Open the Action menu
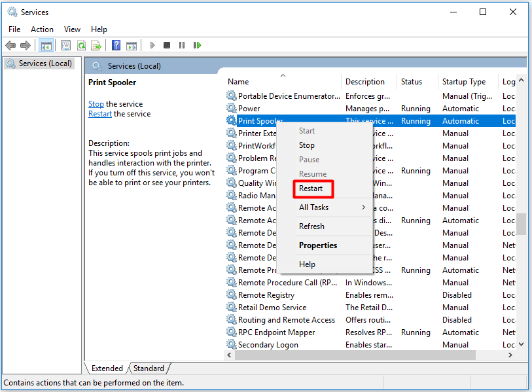The image size is (532, 392). tap(42, 29)
